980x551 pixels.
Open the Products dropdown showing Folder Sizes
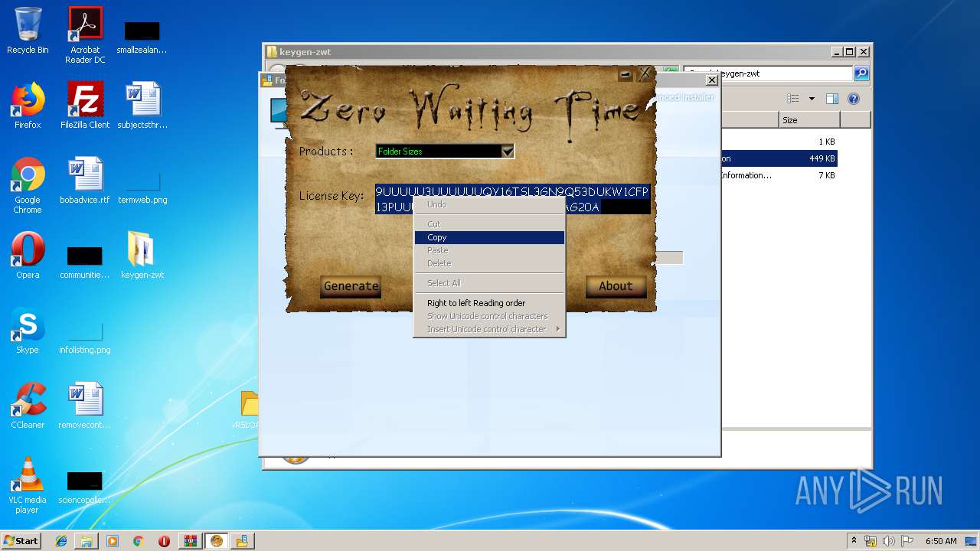click(445, 152)
